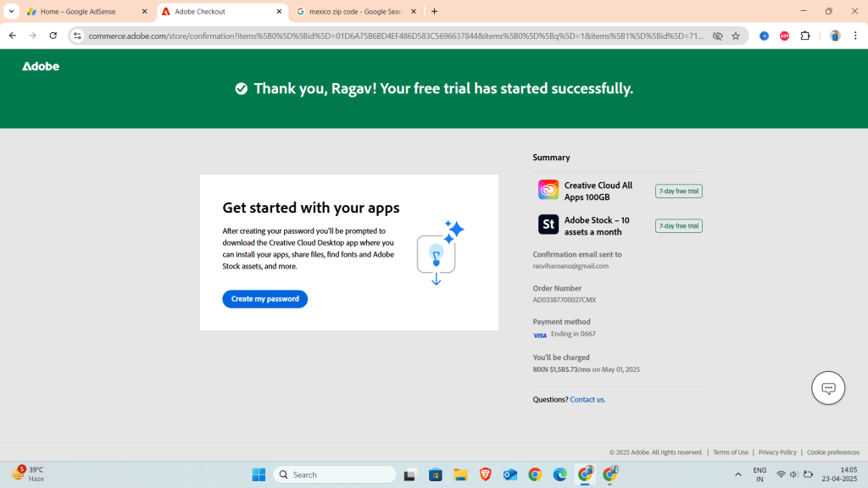Open Outlook from taskbar
868x488 pixels.
[x=509, y=474]
